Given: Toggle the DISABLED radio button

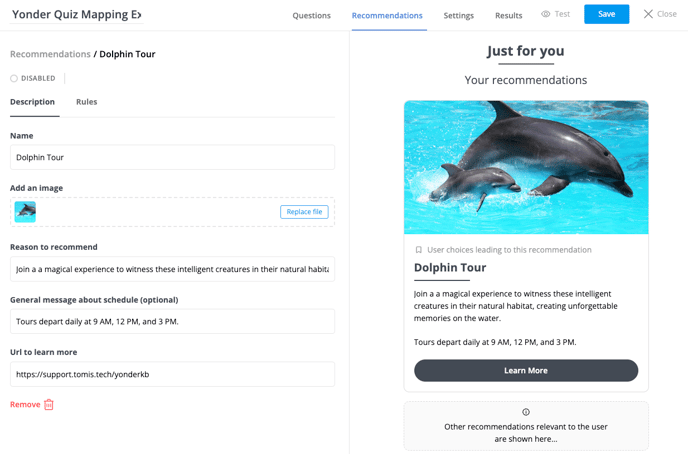Looking at the screenshot, I should pyautogui.click(x=14, y=79).
